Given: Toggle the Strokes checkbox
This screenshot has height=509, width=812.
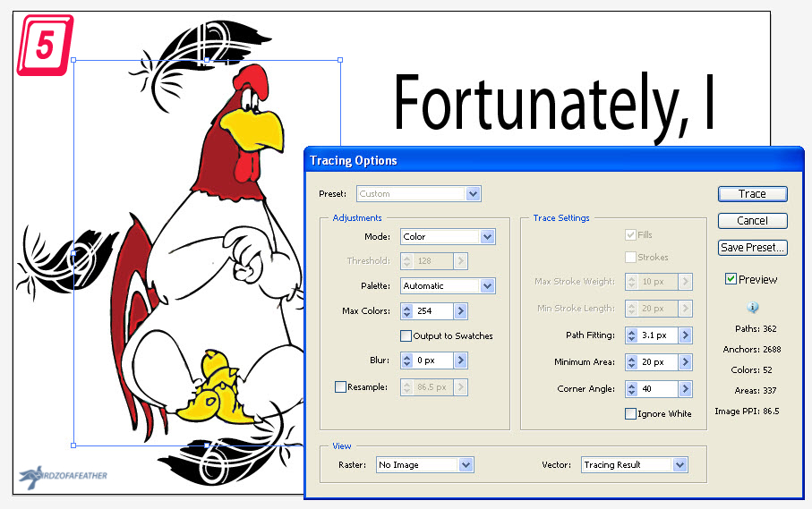Looking at the screenshot, I should tap(631, 257).
